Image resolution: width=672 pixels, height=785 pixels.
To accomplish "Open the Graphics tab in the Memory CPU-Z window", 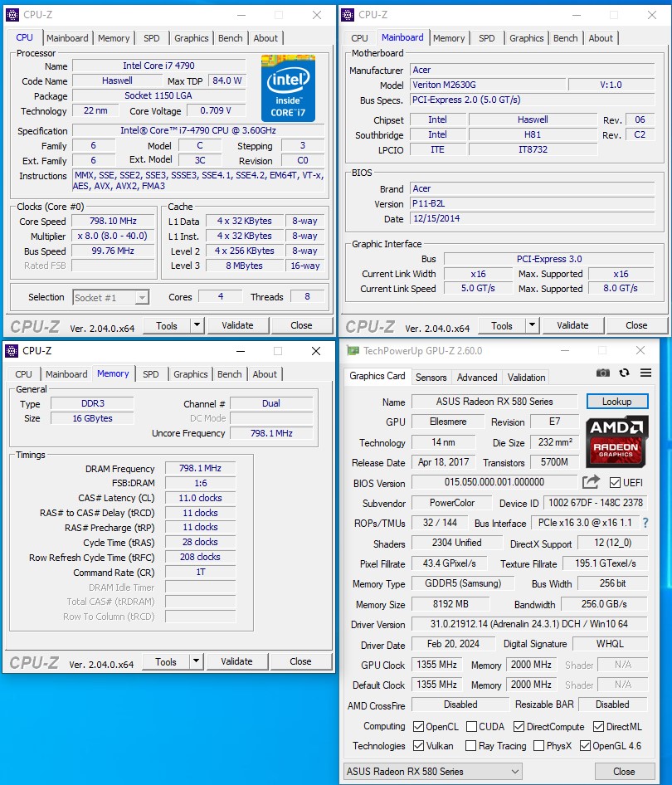I will point(190,374).
